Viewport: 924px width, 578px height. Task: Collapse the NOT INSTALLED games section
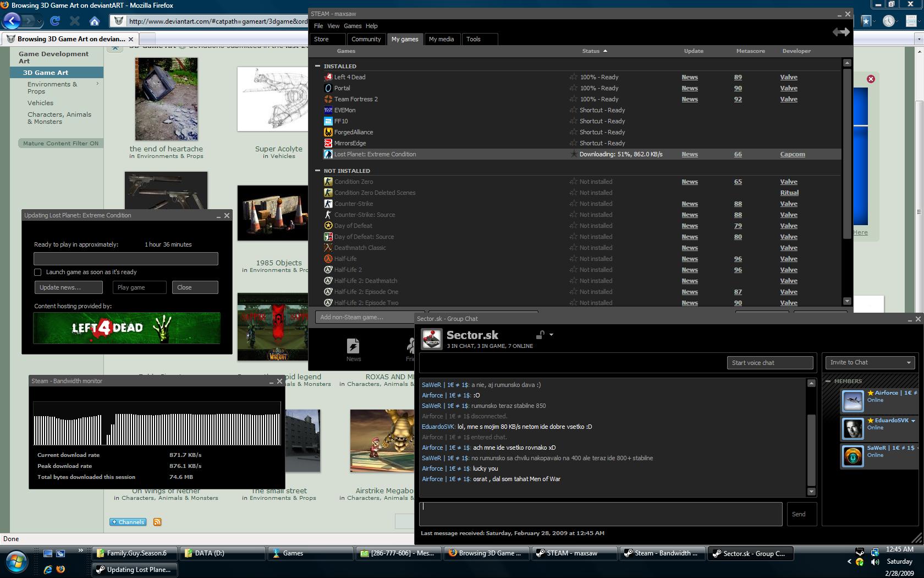317,171
